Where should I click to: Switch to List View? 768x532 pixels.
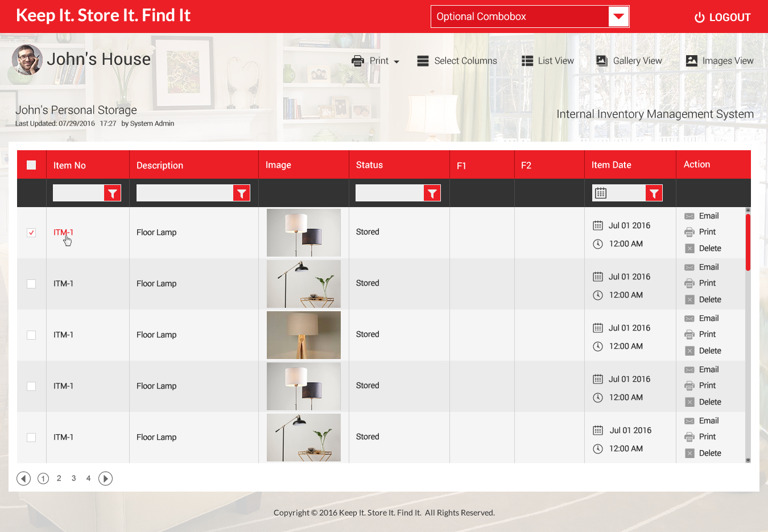pos(547,60)
